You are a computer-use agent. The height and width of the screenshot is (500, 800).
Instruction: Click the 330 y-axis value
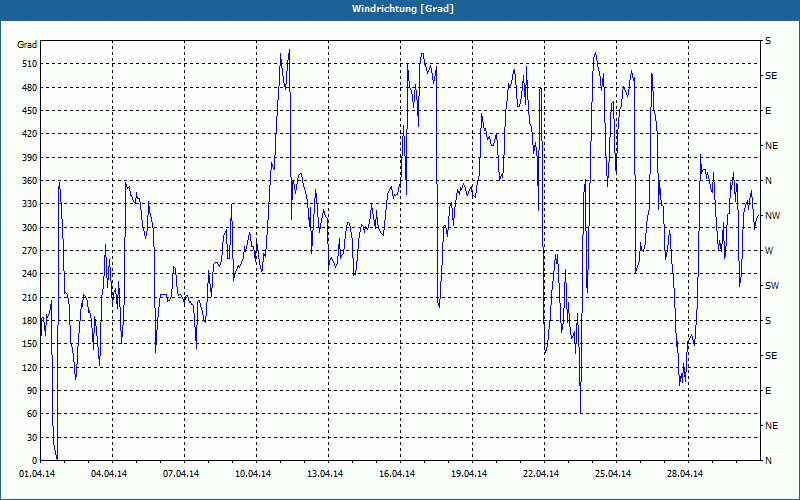pyautogui.click(x=30, y=204)
